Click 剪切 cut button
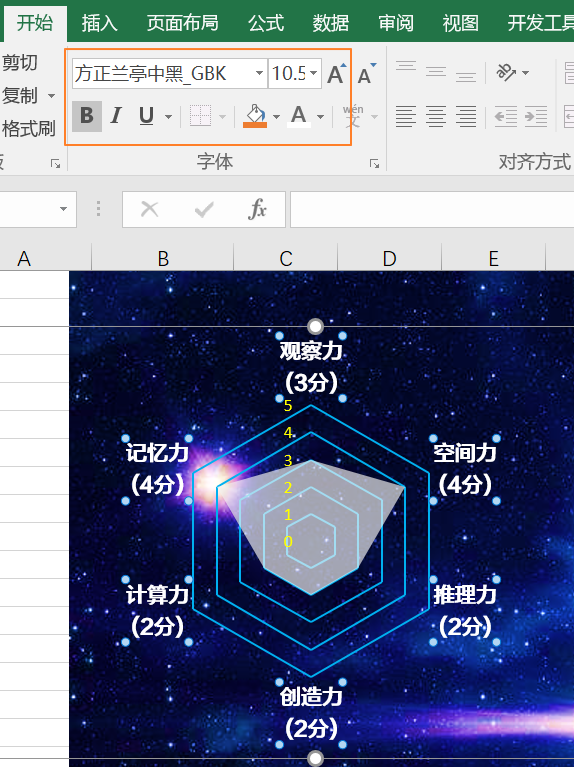Screen dimensions: 574x767 [20, 63]
